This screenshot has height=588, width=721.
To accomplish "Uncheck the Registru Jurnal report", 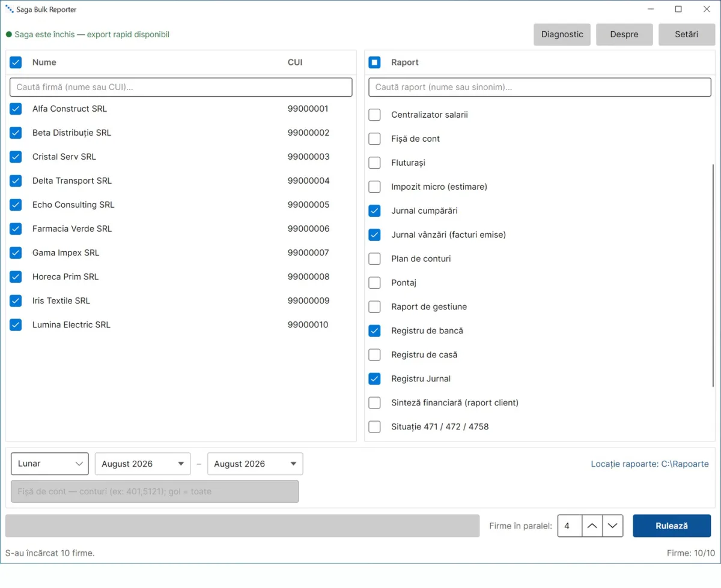I will 374,379.
